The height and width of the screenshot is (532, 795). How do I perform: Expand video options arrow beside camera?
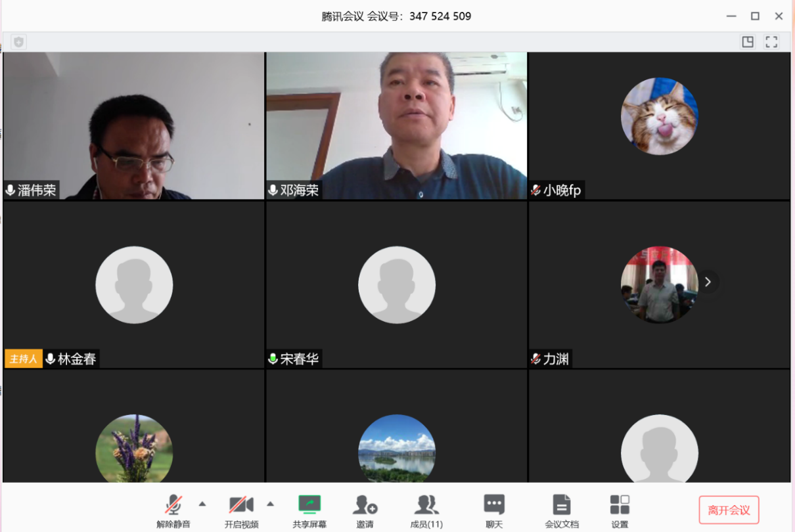[270, 504]
